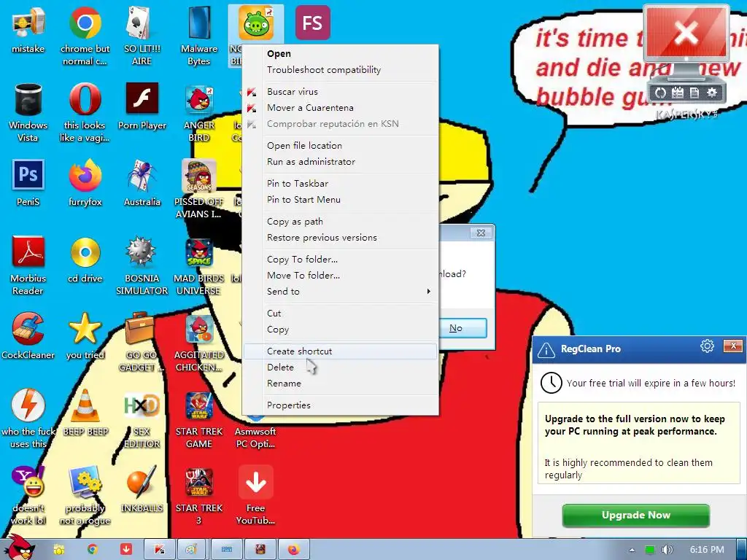Switch to Paint taskbar button
747x560 pixels.
pyautogui.click(x=192, y=550)
